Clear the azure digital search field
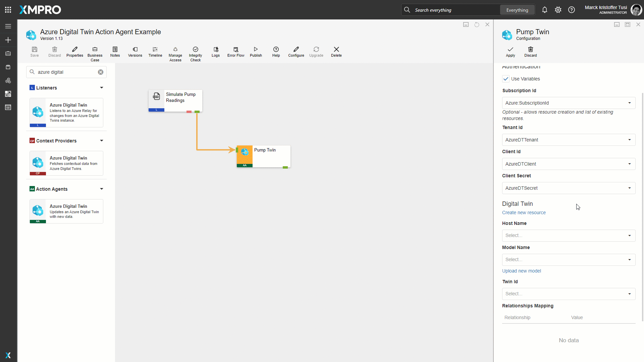Viewport: 644px width, 362px height. (x=101, y=72)
